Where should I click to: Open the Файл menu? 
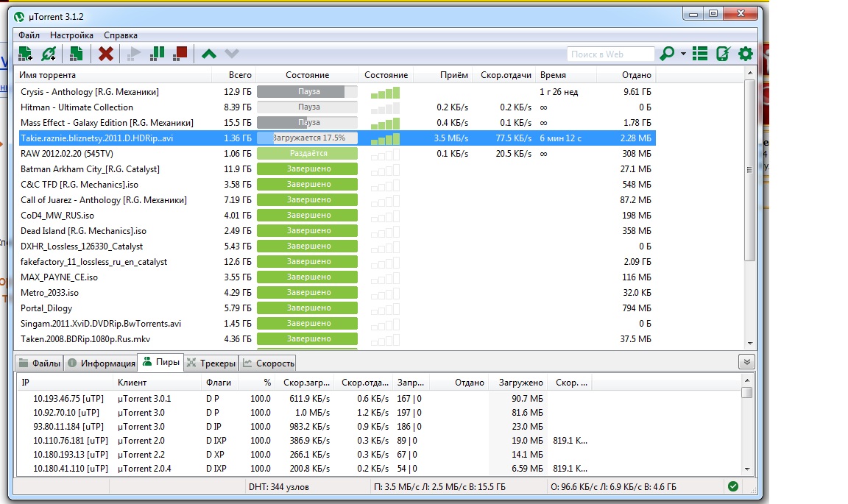tap(29, 35)
